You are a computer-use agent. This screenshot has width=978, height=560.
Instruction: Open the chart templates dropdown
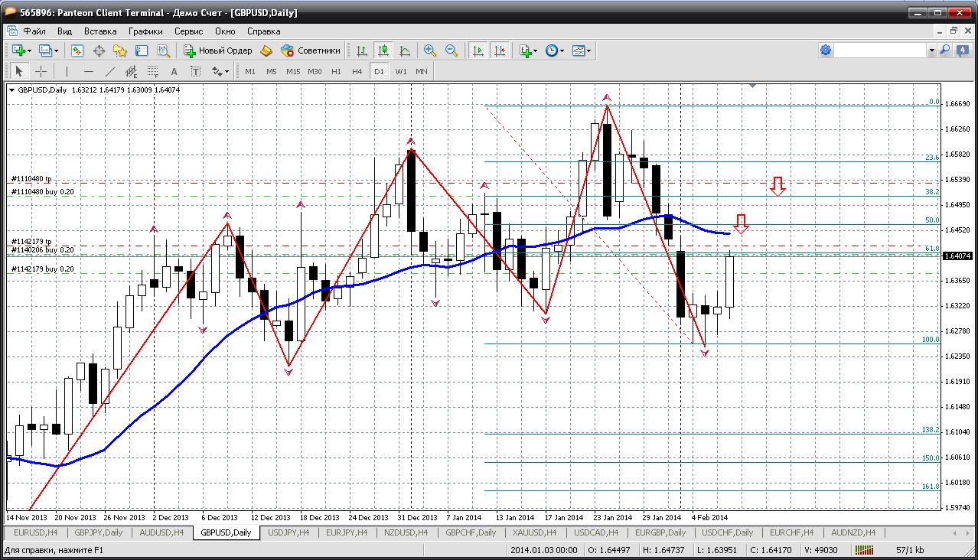[x=582, y=50]
